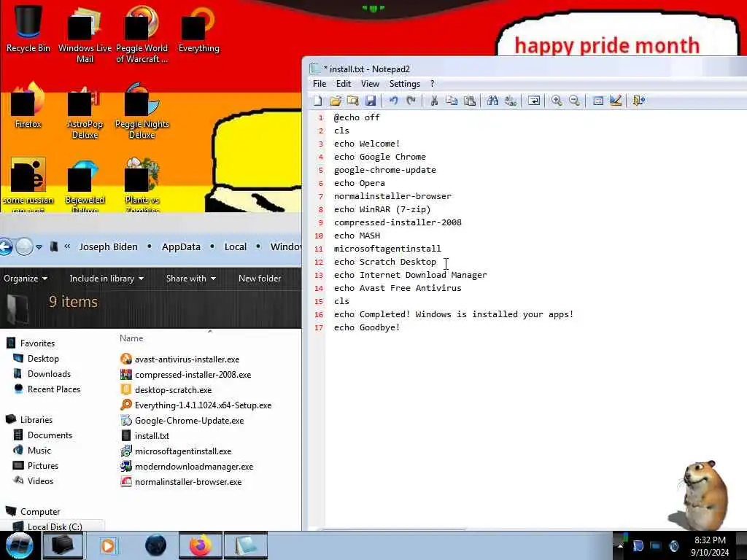Open the View menu in Notepad2
This screenshot has height=560, width=747.
370,84
